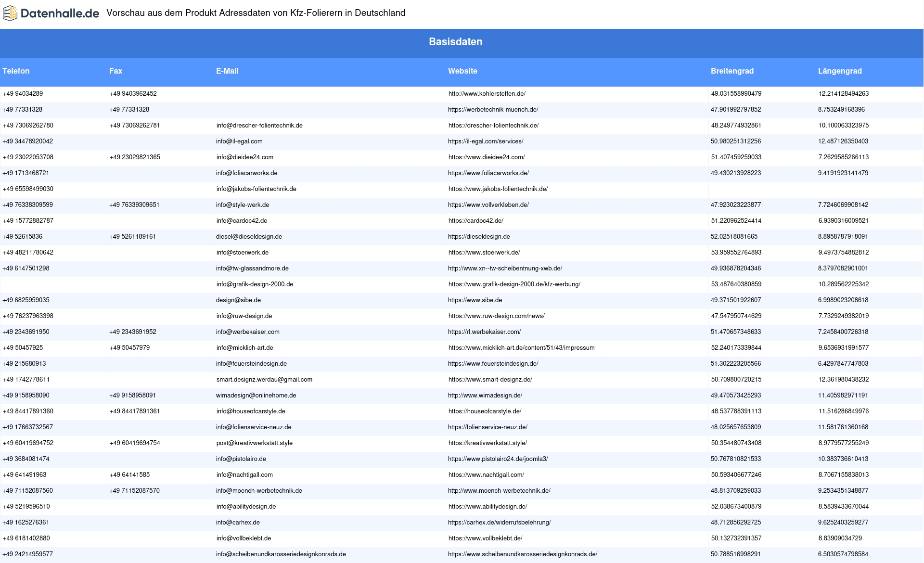Click the Basisdaten section title
The width and height of the screenshot is (924, 563).
pyautogui.click(x=455, y=42)
